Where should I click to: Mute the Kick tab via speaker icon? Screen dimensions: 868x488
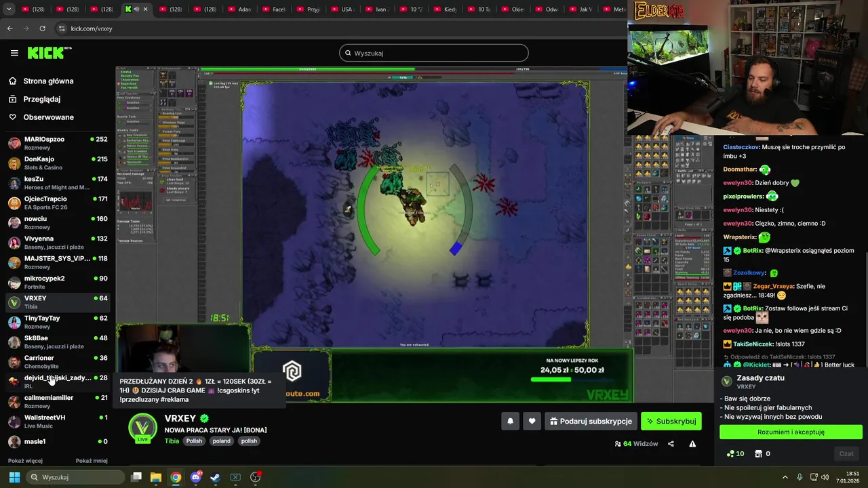(x=136, y=9)
